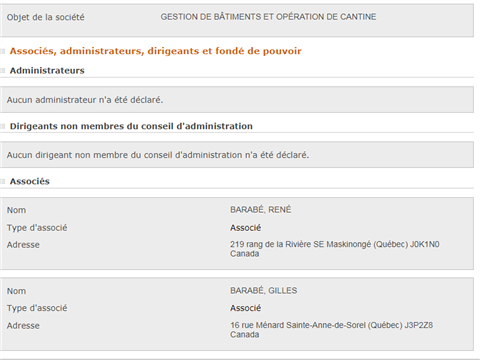Click the Aucun administrateur n'a été déclaré message

[x=85, y=100]
